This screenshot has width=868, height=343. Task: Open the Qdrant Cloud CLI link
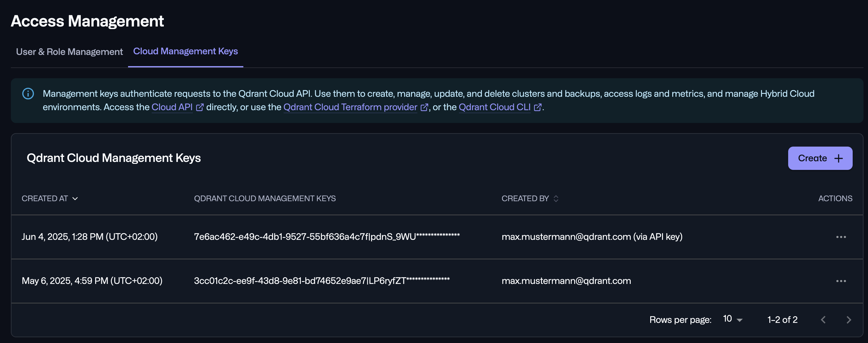pyautogui.click(x=495, y=107)
